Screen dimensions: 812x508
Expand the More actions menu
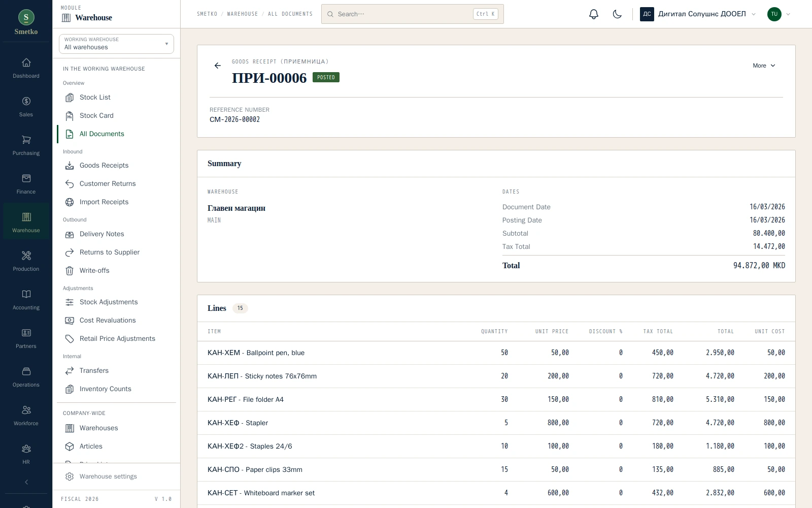point(764,66)
